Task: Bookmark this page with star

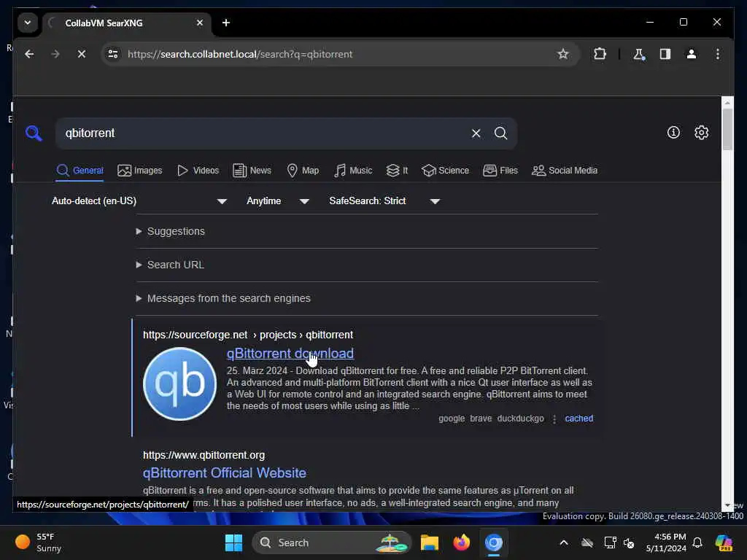Action: click(563, 54)
